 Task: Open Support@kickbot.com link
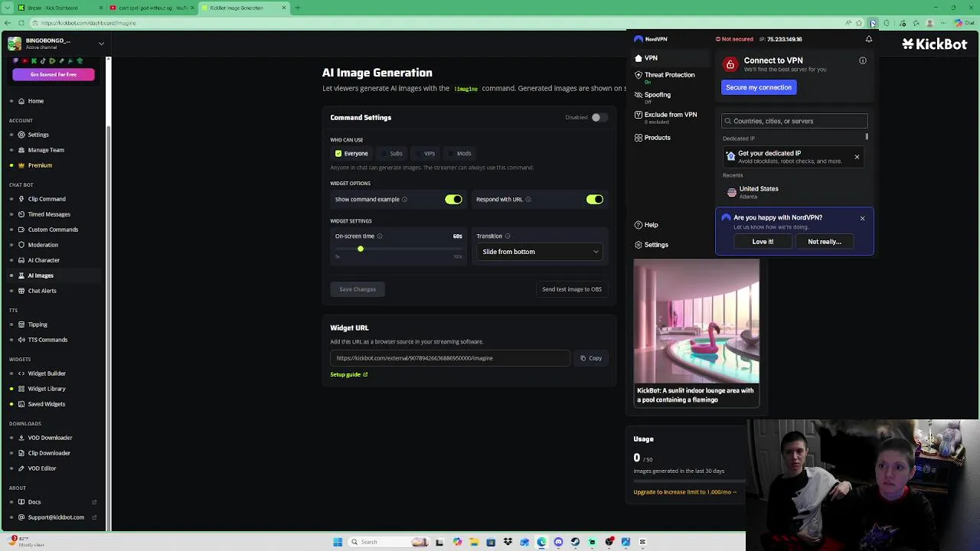tap(56, 517)
